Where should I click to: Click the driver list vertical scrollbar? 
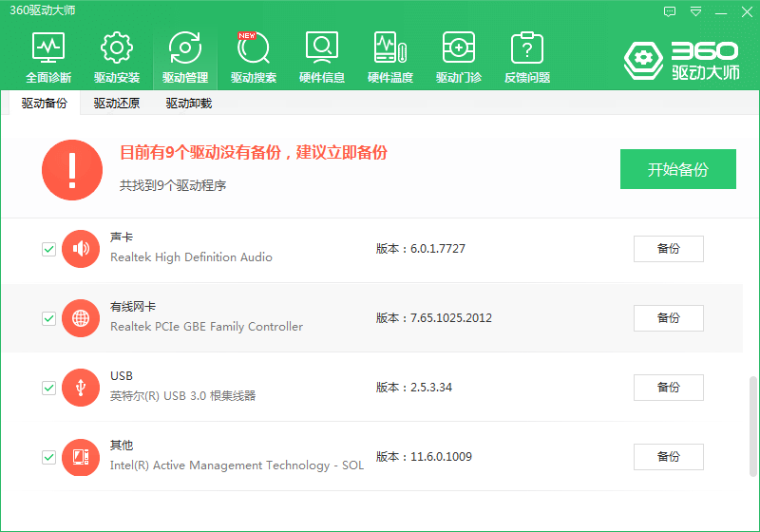753,427
